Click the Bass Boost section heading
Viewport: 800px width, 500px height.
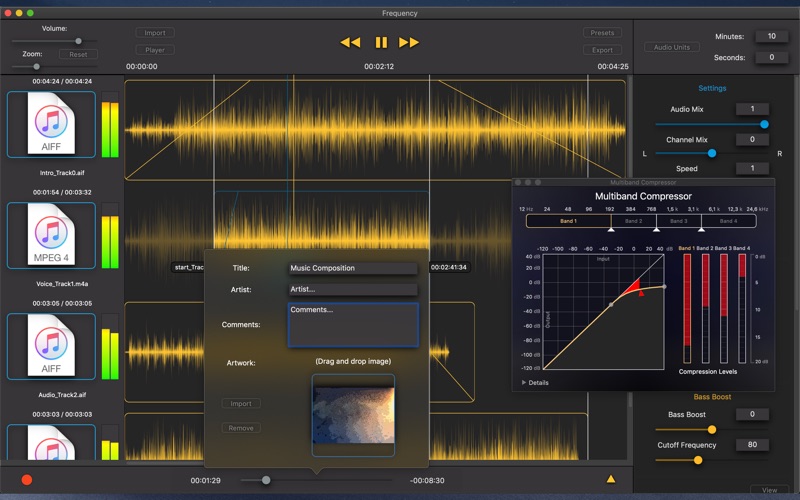tap(712, 396)
